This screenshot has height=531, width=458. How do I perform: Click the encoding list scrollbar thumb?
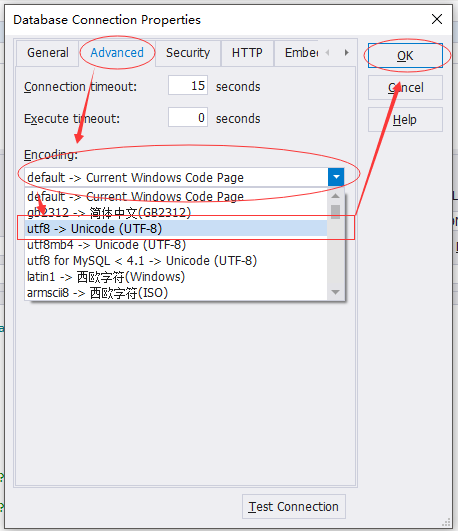tap(336, 212)
